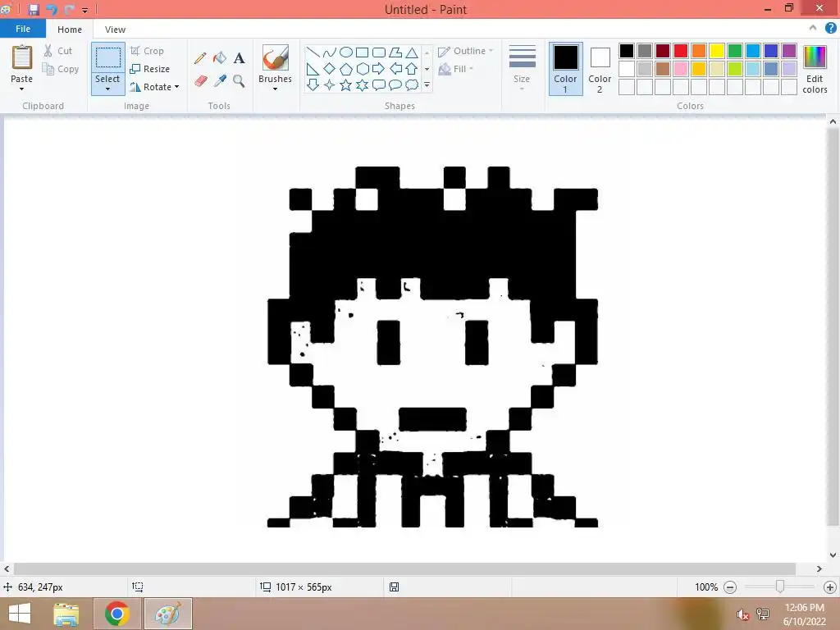Expand the Brushes dropdown arrow
Viewport: 840px width, 630px height.
[276, 89]
